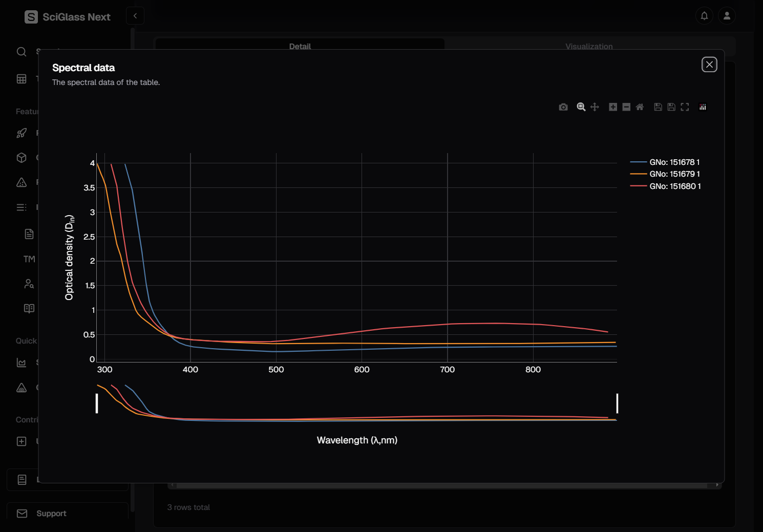The width and height of the screenshot is (763, 532).
Task: Download plot as PNG camera icon
Action: (x=563, y=107)
